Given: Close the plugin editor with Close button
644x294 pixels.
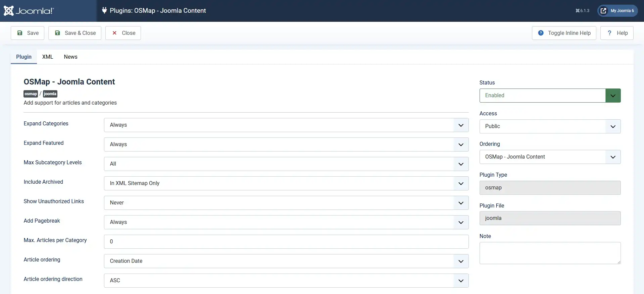Looking at the screenshot, I should pyautogui.click(x=123, y=33).
